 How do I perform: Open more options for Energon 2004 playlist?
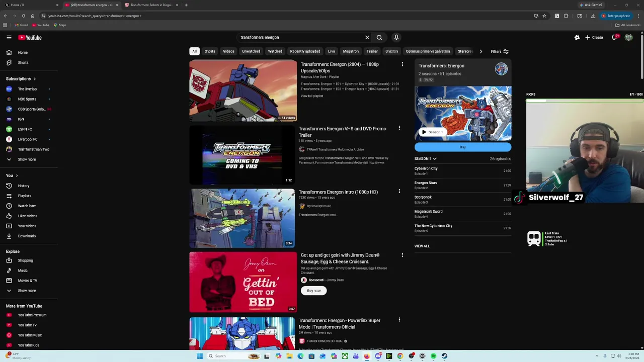[x=402, y=64]
